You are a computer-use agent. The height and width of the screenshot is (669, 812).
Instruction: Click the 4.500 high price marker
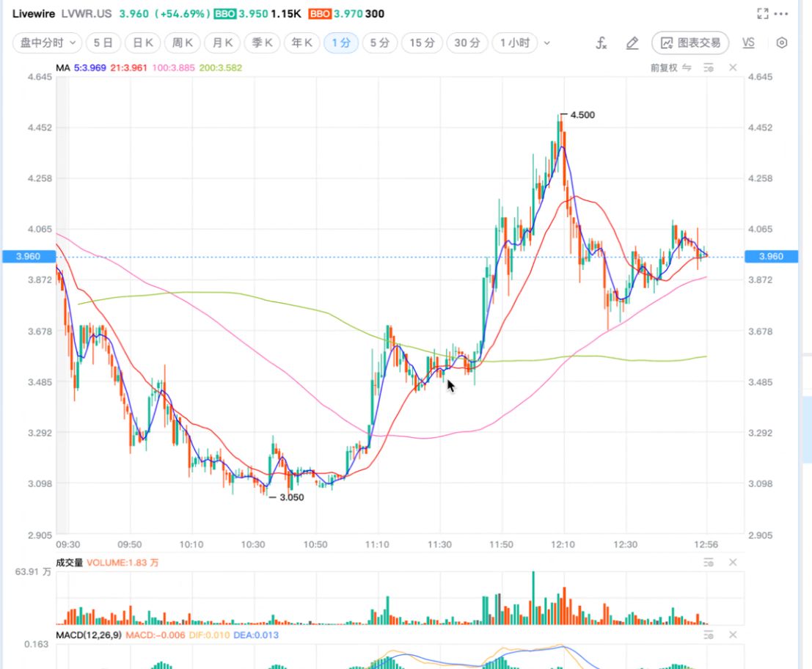click(582, 115)
